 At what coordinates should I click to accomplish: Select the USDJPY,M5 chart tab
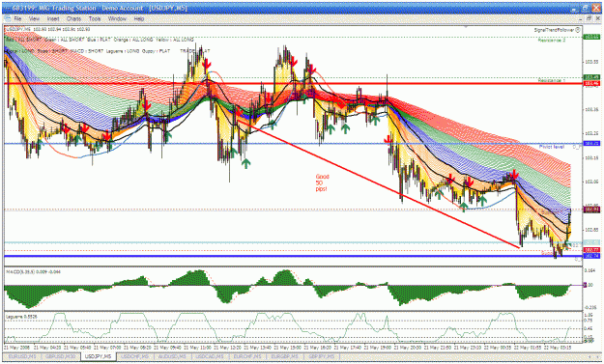[x=99, y=356]
